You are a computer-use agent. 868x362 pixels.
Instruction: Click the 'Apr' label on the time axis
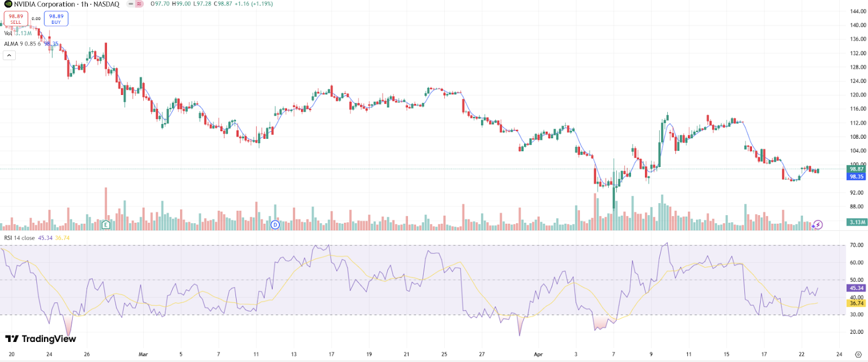[538, 354]
